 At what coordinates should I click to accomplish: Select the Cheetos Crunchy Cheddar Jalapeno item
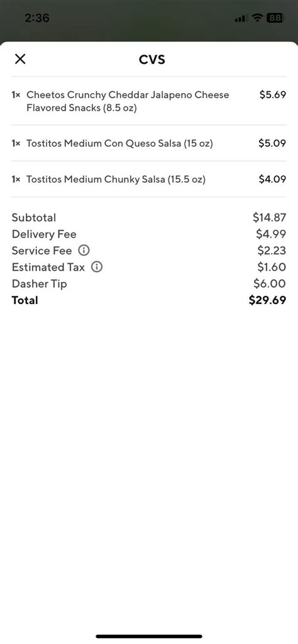[x=149, y=101]
